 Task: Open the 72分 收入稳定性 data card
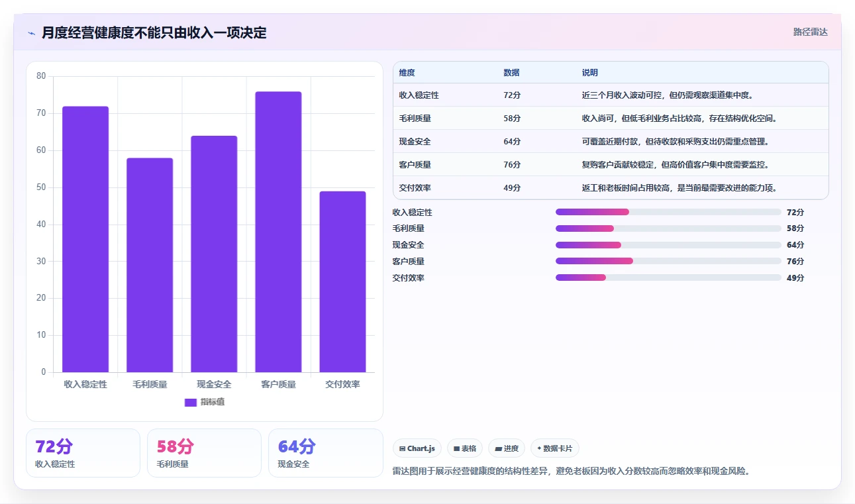[x=83, y=453]
